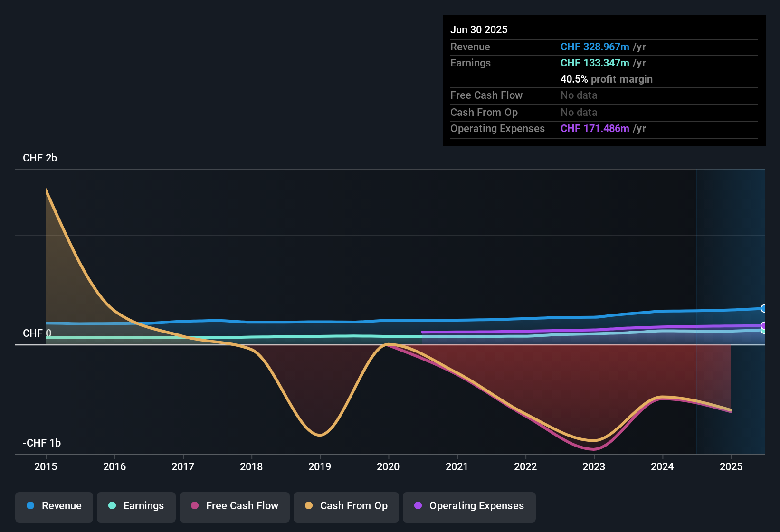The image size is (780, 532).
Task: Click the teal Earnings legend dot
Action: coord(112,506)
